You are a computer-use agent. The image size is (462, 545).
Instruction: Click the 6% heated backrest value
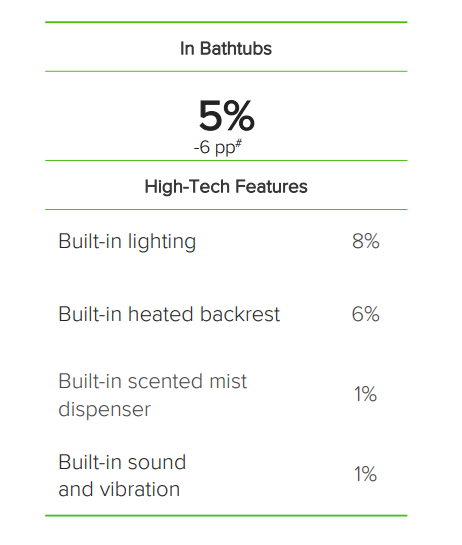366,314
